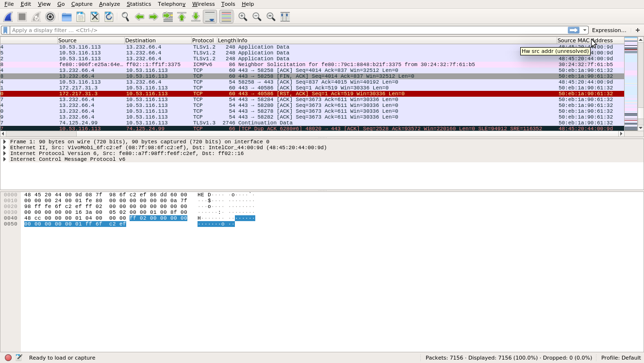Select the TLSv1.3 Continuation Data packet
The width and height of the screenshot is (644, 363).
(312, 123)
